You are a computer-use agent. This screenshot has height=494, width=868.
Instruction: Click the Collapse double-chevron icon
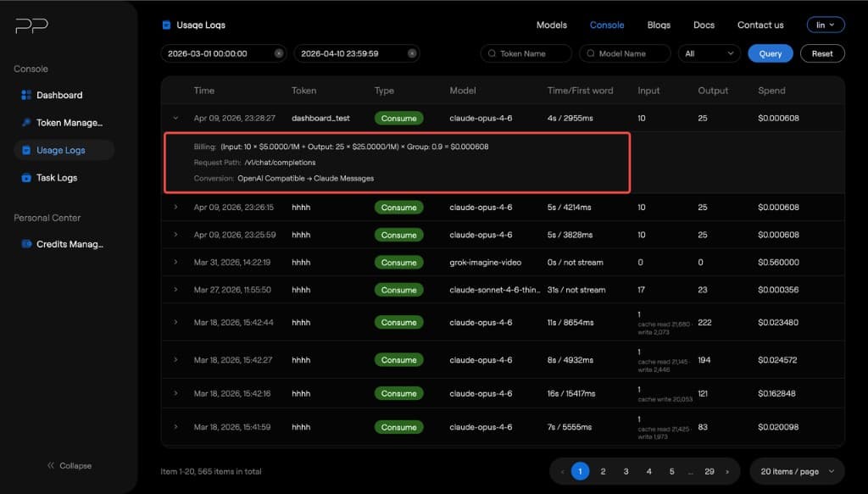point(51,466)
